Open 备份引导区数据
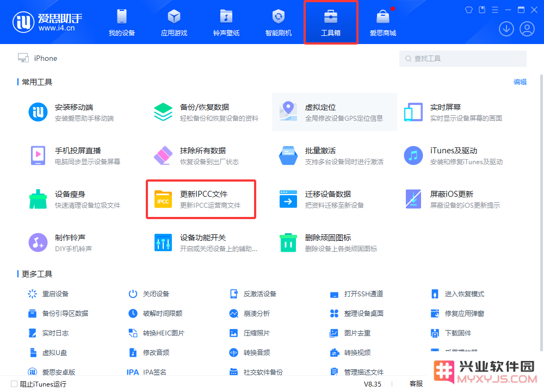The width and height of the screenshot is (544, 392). coord(58,313)
